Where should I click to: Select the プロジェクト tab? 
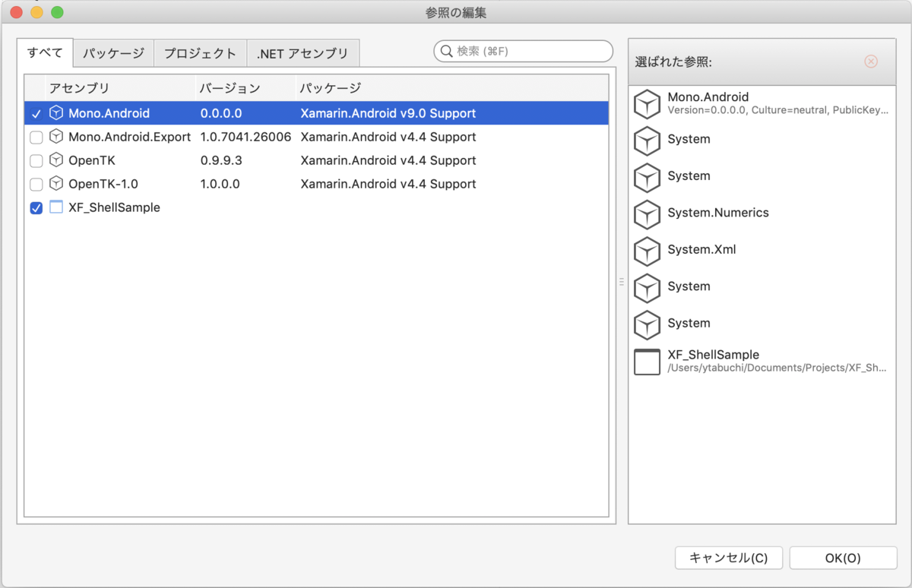click(201, 53)
